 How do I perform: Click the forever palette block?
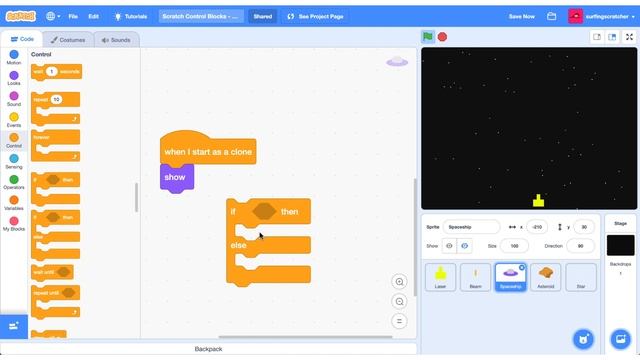pyautogui.click(x=56, y=146)
